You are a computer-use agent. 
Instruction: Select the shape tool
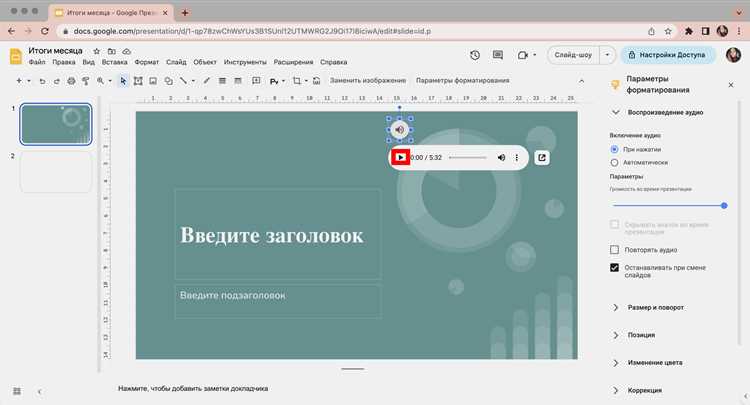[x=168, y=81]
